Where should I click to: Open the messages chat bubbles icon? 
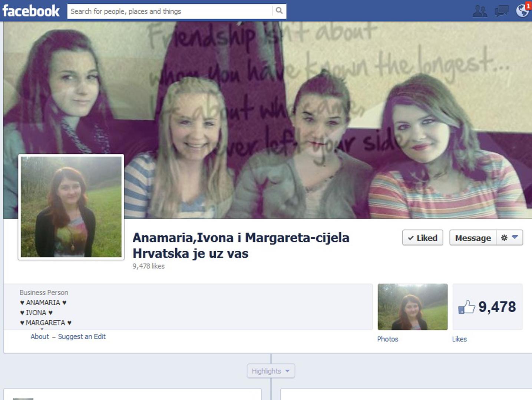coord(501,11)
